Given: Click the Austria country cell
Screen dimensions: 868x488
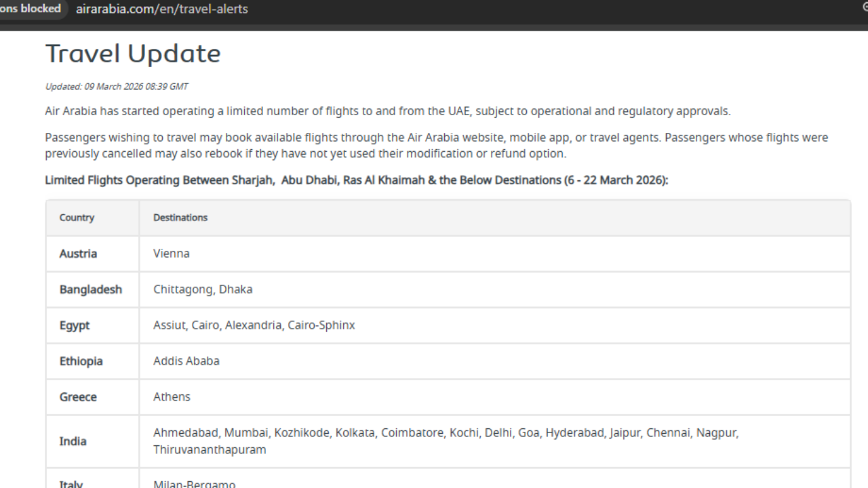Looking at the screenshot, I should tap(78, 253).
